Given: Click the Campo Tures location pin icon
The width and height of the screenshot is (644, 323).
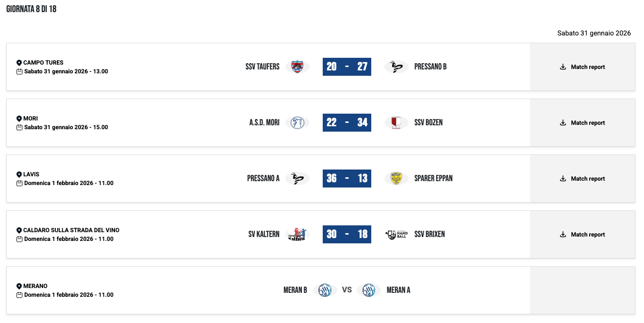Looking at the screenshot, I should tap(19, 63).
